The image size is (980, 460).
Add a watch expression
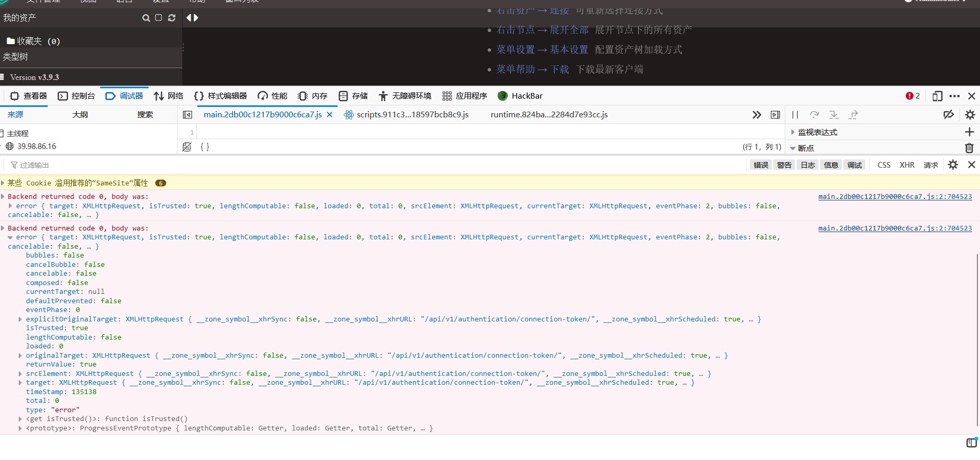click(969, 132)
